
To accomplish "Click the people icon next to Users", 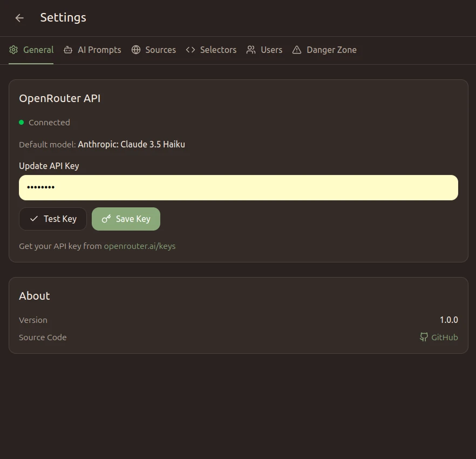I will click(250, 50).
